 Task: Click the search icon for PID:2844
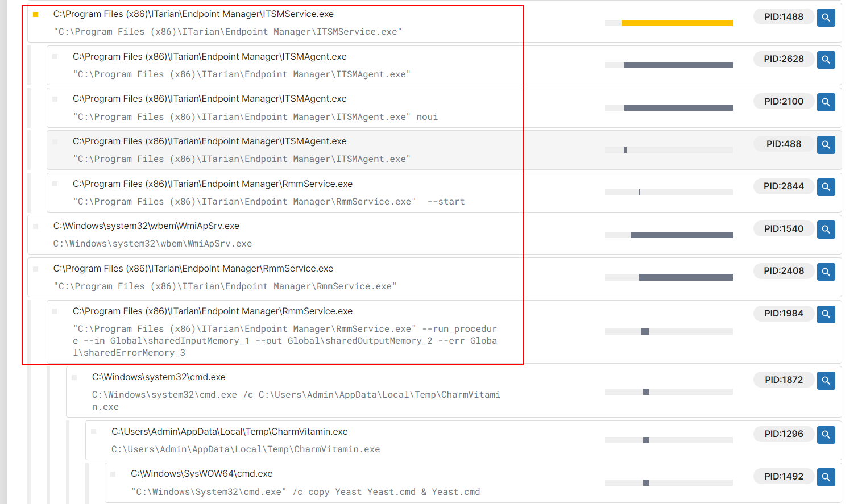point(826,187)
